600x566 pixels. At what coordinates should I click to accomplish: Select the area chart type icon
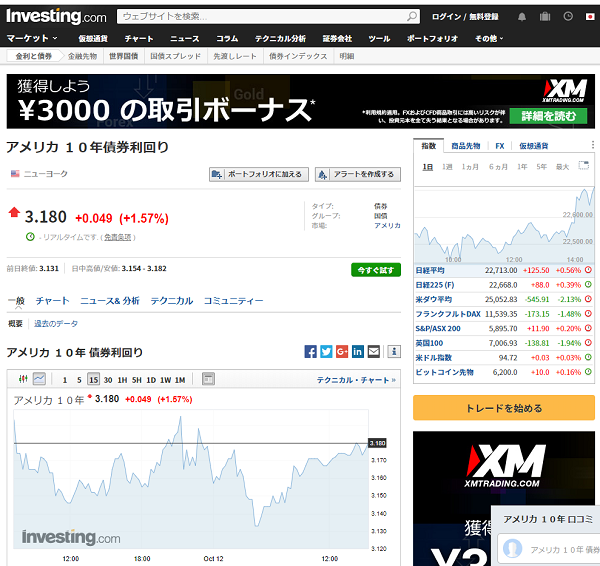pyautogui.click(x=39, y=379)
